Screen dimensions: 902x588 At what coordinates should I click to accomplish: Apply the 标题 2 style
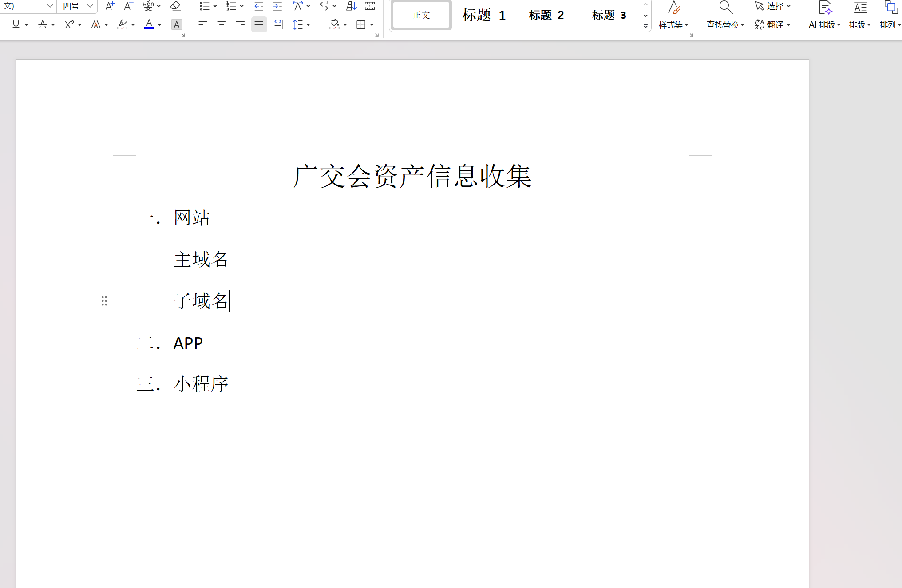[546, 15]
